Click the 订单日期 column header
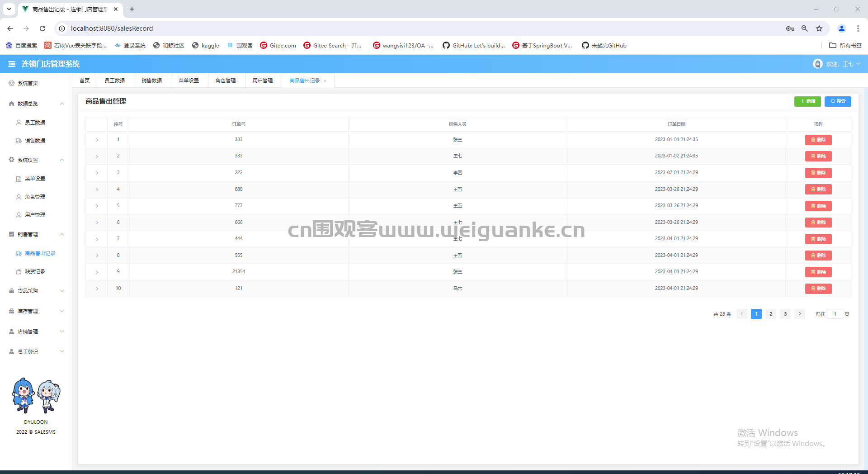 676,124
